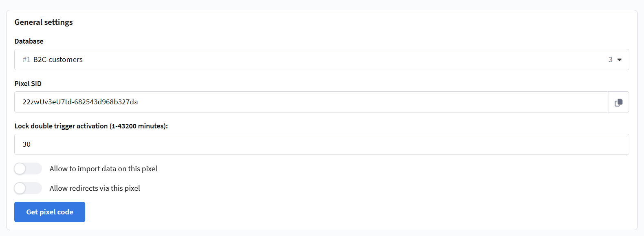The width and height of the screenshot is (644, 236).
Task: Click the #1 prefix in Database selector
Action: [26, 60]
